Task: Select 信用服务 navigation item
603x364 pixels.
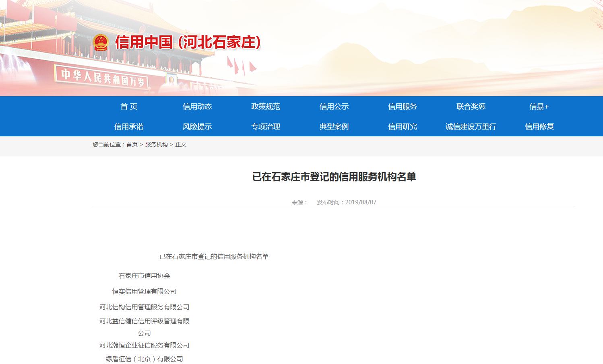Action: [x=403, y=106]
